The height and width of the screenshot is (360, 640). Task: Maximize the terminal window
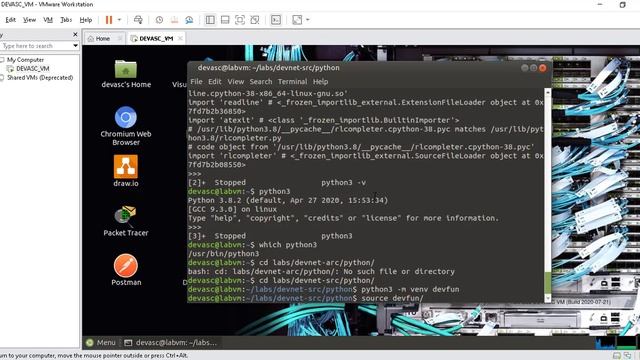(x=533, y=68)
